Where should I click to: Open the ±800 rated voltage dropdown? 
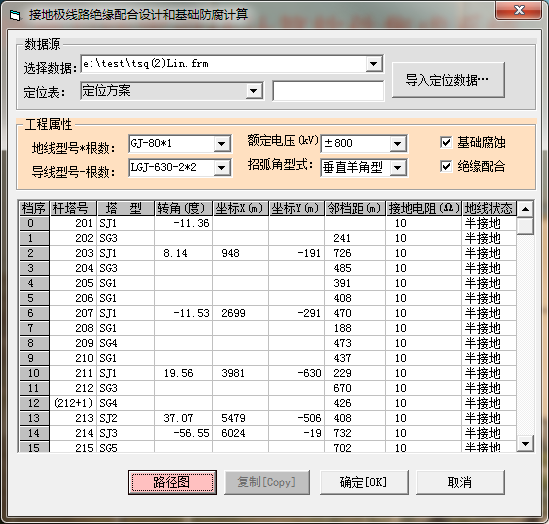pyautogui.click(x=397, y=144)
